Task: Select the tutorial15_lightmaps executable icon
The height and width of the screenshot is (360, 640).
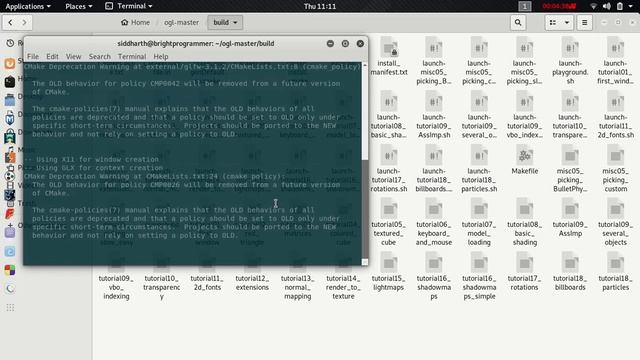Action: click(389, 263)
